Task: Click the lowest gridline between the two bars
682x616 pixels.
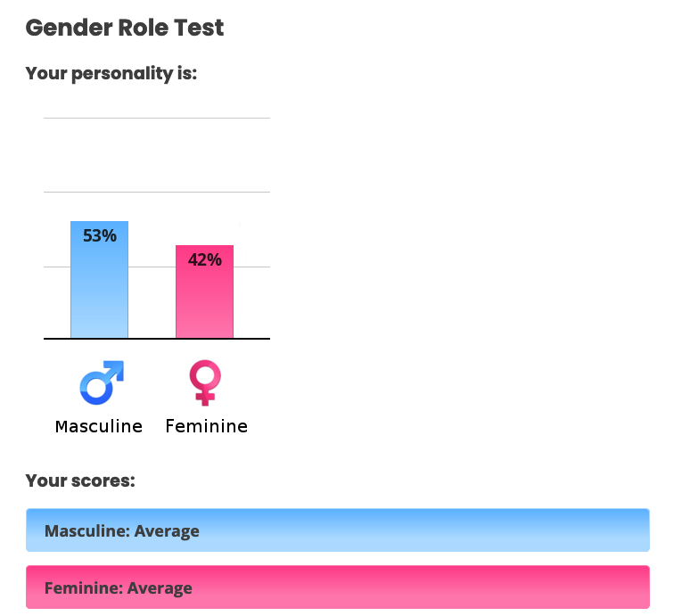Action: [x=152, y=267]
